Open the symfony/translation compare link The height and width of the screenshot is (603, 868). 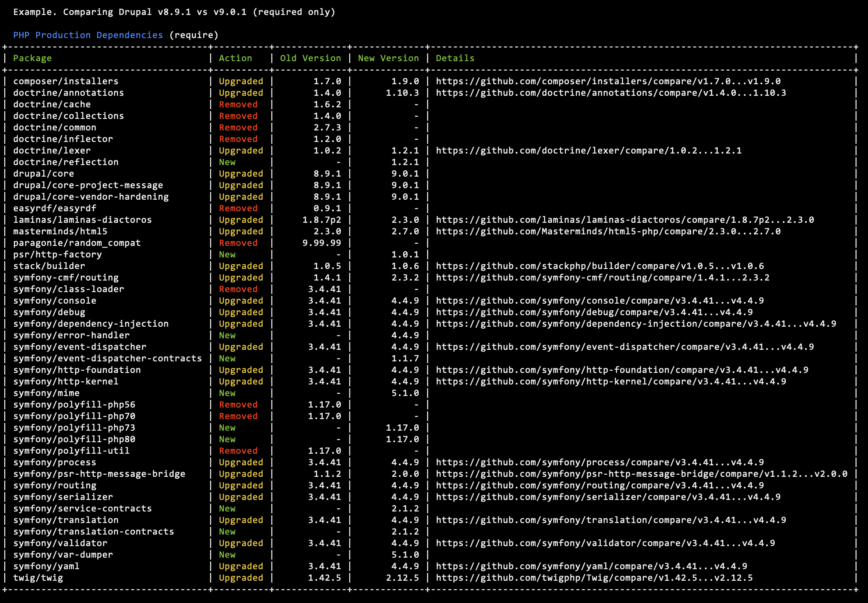[611, 520]
